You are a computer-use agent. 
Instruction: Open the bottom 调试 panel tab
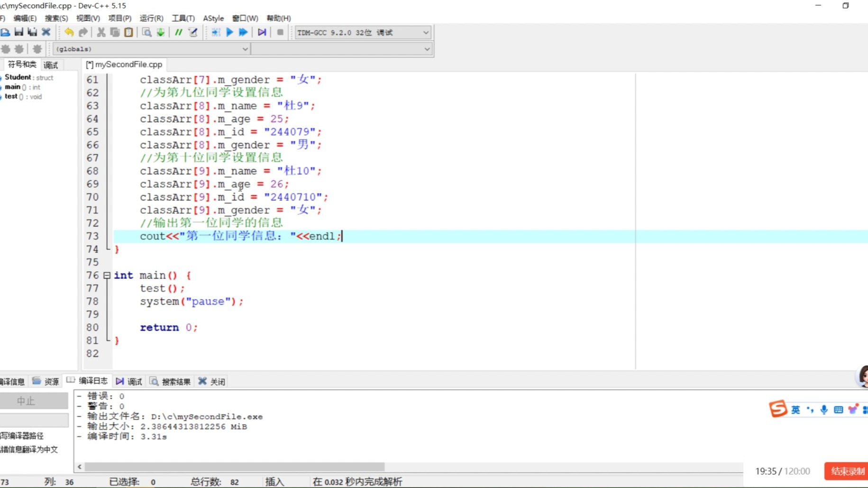pos(129,381)
